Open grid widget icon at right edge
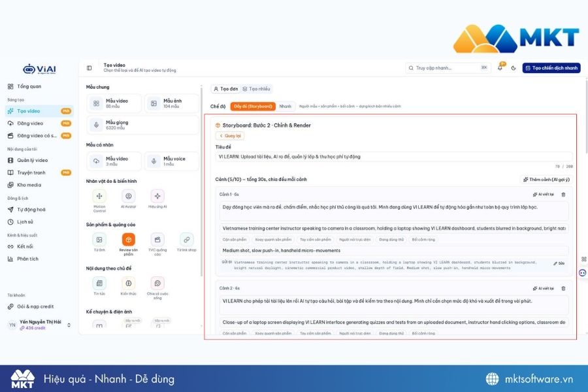The height and width of the screenshot is (392, 588). [x=583, y=259]
